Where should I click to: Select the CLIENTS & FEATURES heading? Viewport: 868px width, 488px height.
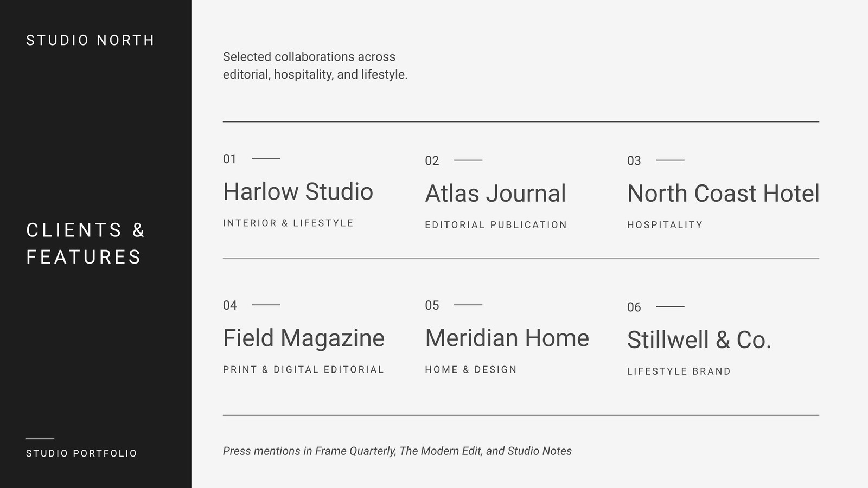(x=86, y=243)
